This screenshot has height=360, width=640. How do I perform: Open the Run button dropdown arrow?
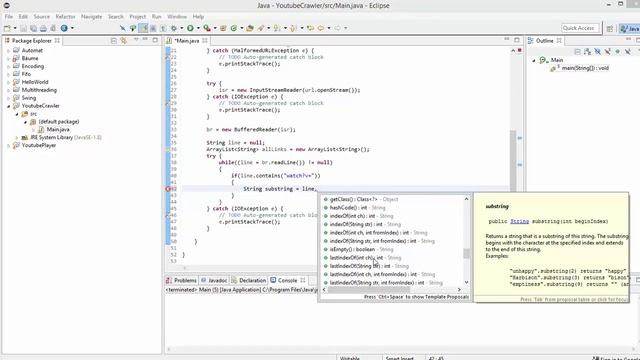point(198,28)
